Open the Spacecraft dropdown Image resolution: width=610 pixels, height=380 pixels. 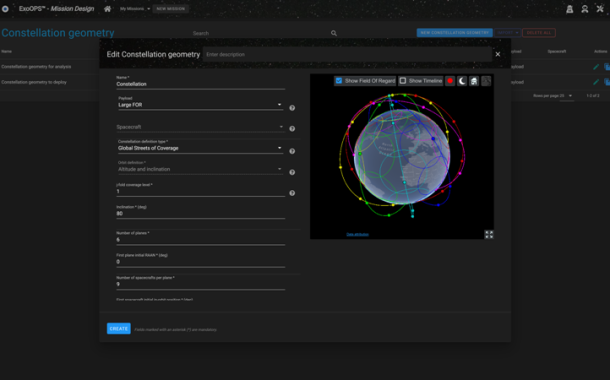click(200, 127)
